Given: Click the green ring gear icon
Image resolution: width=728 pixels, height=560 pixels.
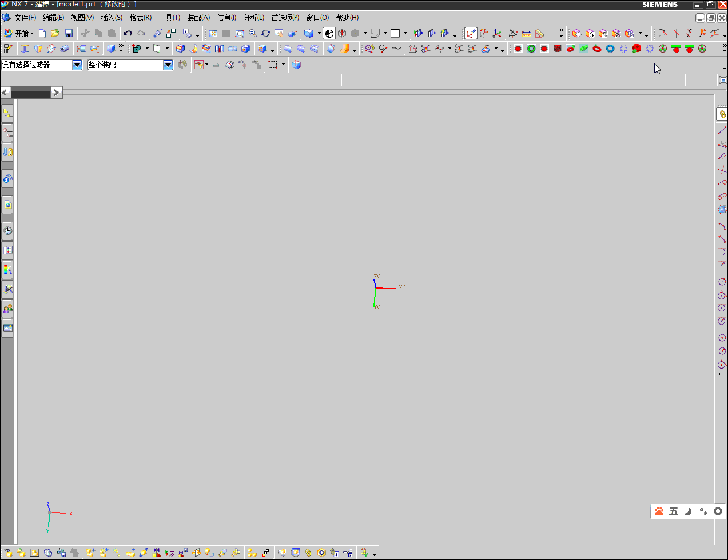Looking at the screenshot, I should tap(531, 49).
